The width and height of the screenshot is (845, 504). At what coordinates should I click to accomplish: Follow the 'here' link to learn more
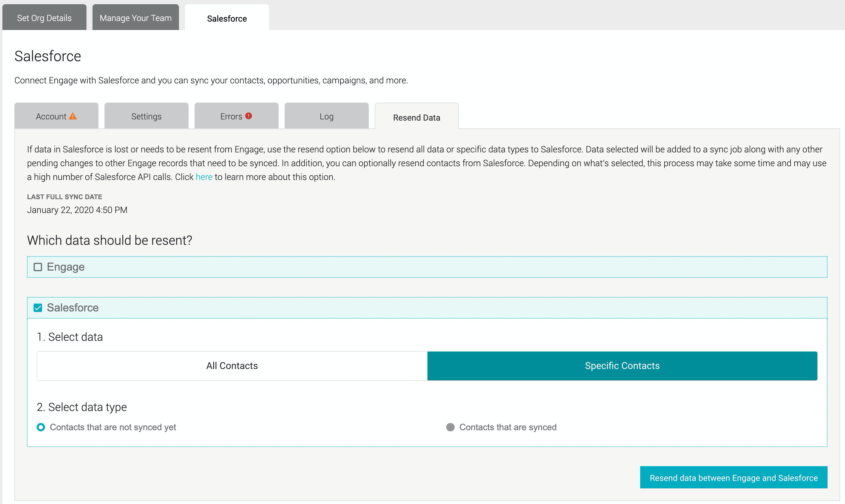coord(204,177)
